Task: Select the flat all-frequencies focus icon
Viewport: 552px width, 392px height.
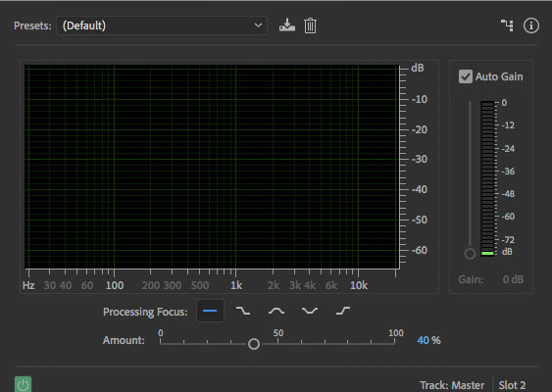Action: pyautogui.click(x=210, y=311)
